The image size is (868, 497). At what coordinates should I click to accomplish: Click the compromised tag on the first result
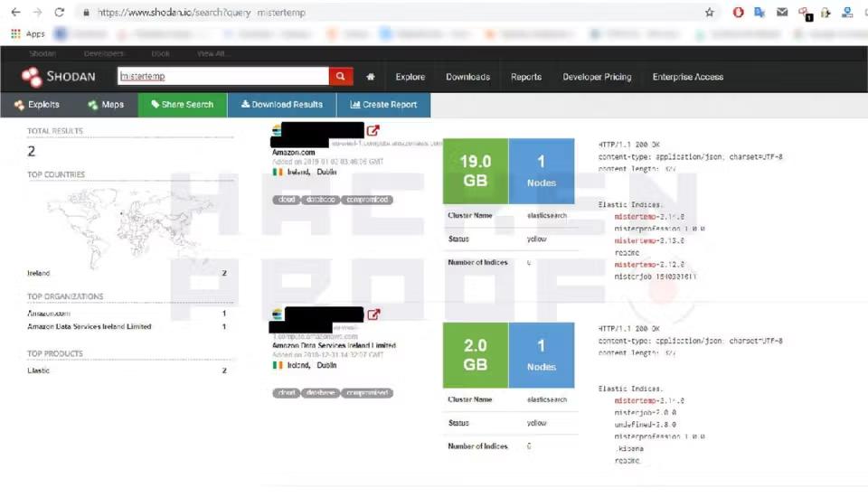tap(367, 199)
